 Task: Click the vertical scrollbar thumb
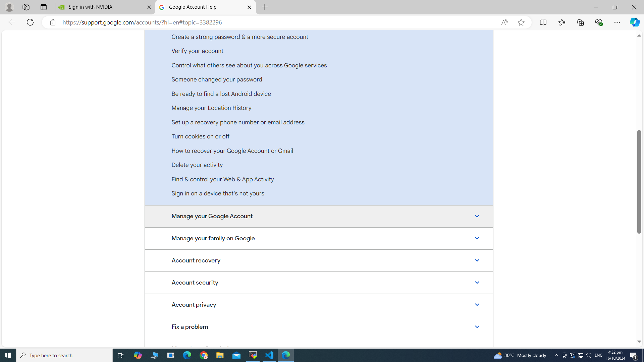[x=639, y=182]
